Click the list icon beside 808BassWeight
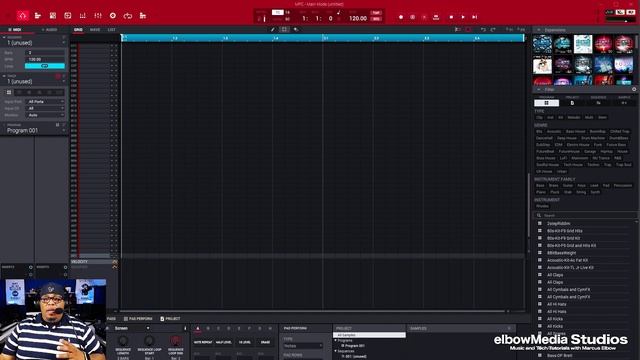Screen dimensions: 640x360 pos(540,253)
